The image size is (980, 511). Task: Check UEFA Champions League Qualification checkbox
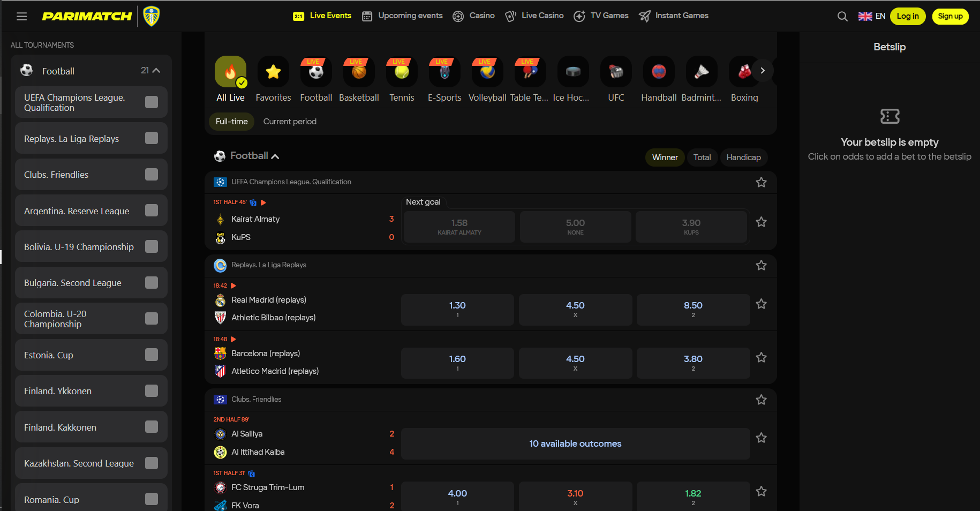(152, 102)
